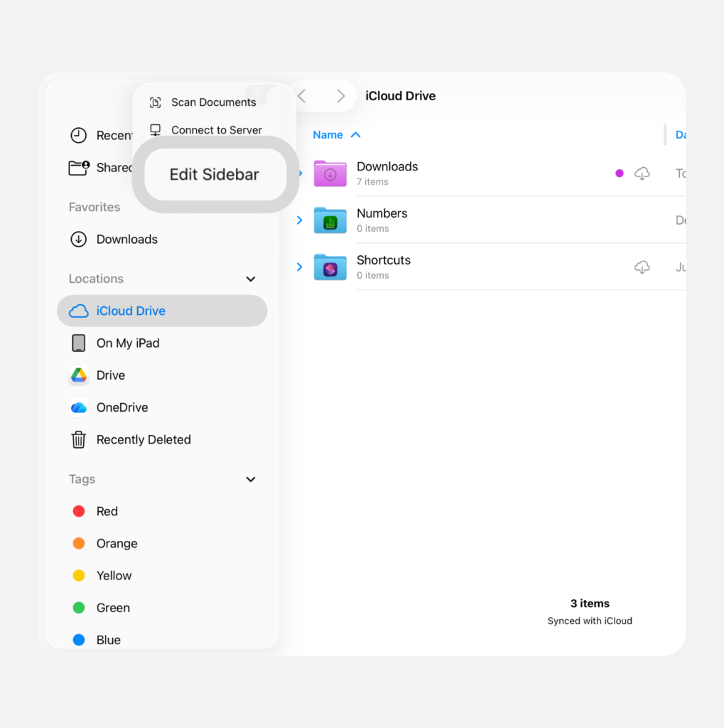The height and width of the screenshot is (728, 724).
Task: Click the Shortcuts folder icon in file list
Action: [x=330, y=267]
